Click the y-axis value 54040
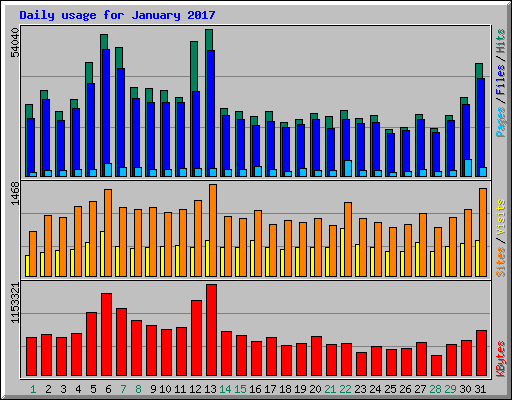The width and height of the screenshot is (512, 400). 15,43
